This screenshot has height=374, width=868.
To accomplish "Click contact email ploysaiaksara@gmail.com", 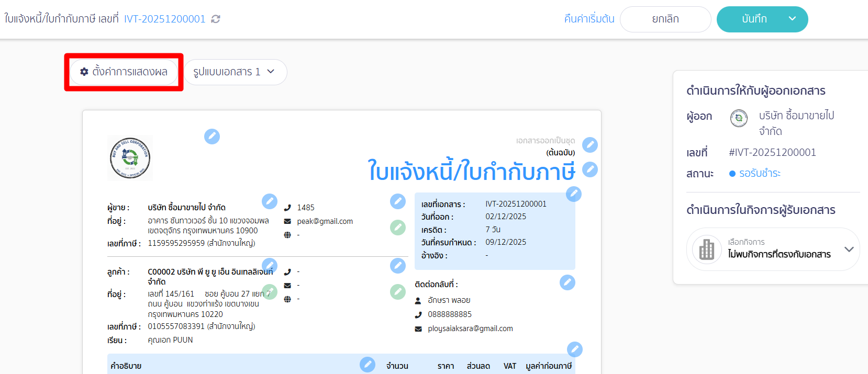I will (x=470, y=328).
